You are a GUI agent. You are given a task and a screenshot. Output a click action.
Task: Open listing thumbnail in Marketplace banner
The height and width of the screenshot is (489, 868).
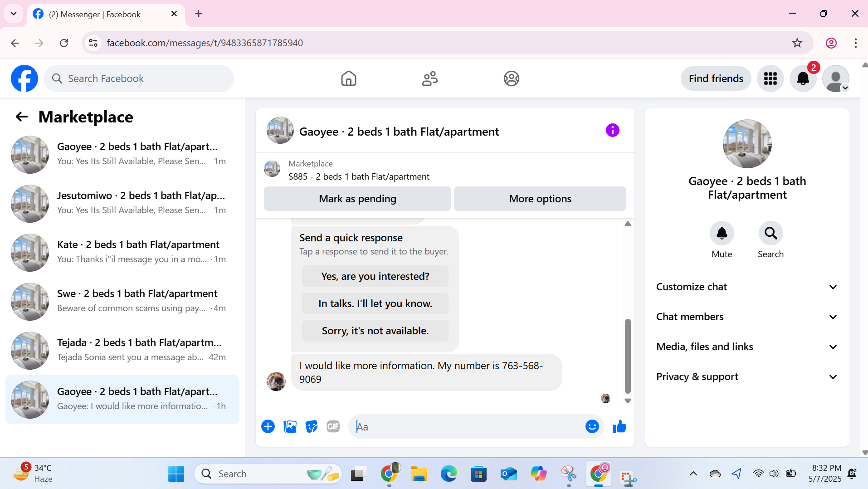coord(272,169)
